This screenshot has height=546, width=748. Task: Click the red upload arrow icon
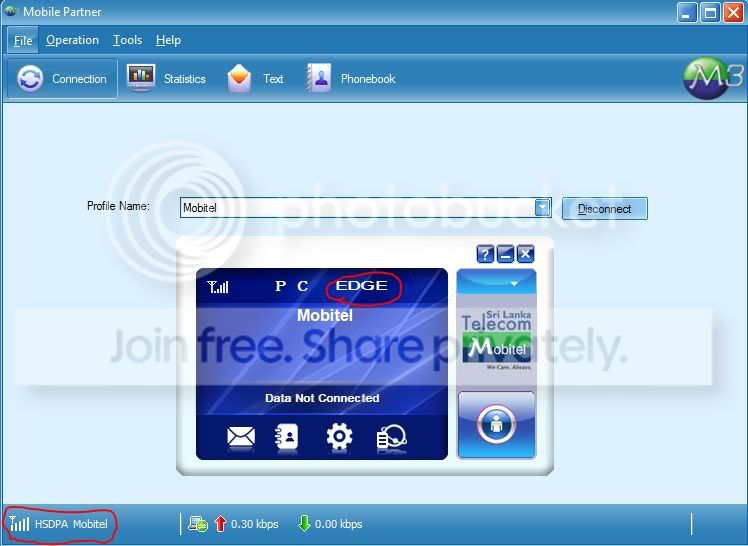(x=220, y=524)
